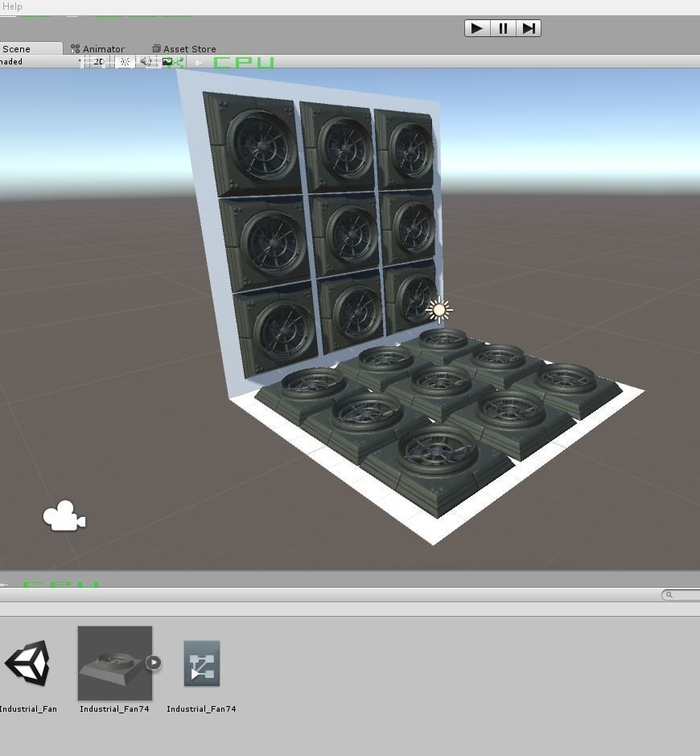This screenshot has height=756, width=700.
Task: Select the camera gizmo in scene
Action: [64, 516]
